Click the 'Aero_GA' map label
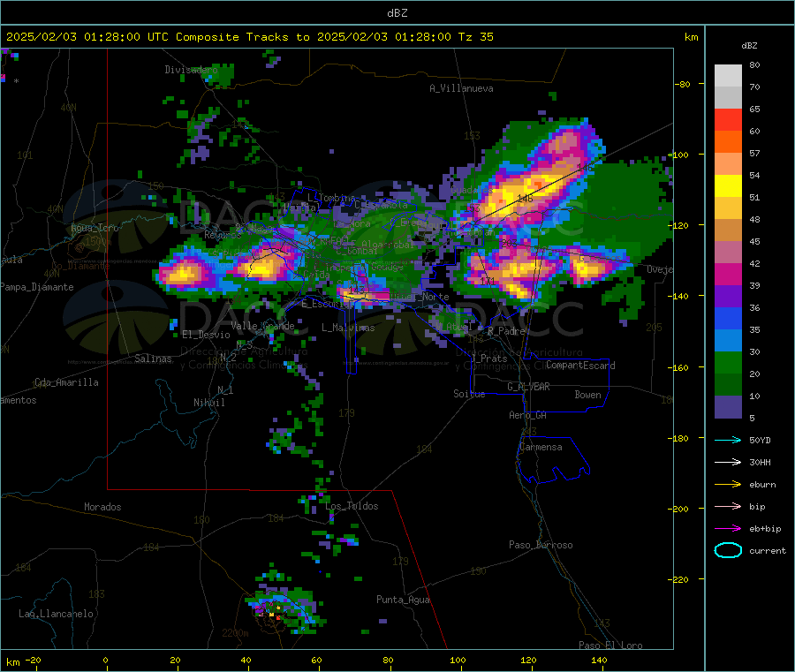 [527, 415]
